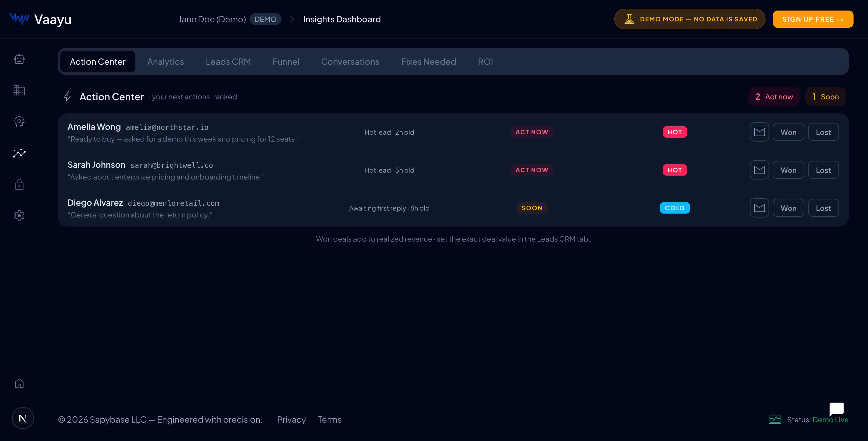Mark Diego Alvarez as Won
This screenshot has width=868, height=441.
point(788,208)
